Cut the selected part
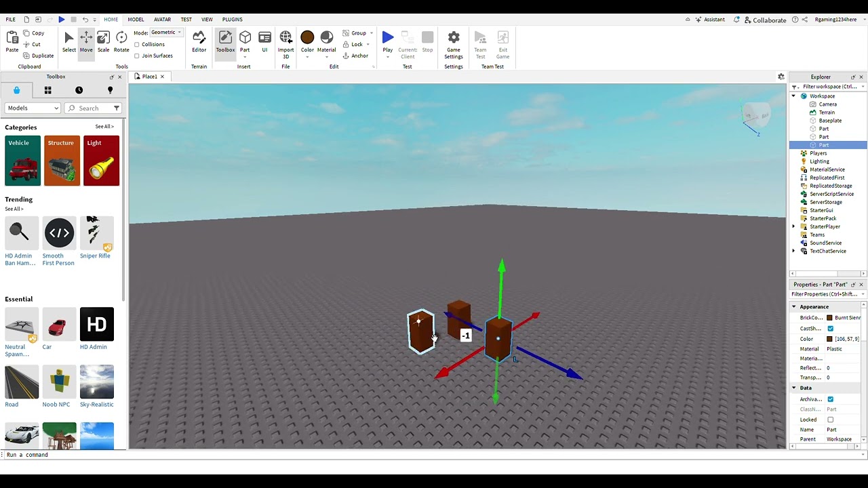Image resolution: width=868 pixels, height=488 pixels. [32, 44]
